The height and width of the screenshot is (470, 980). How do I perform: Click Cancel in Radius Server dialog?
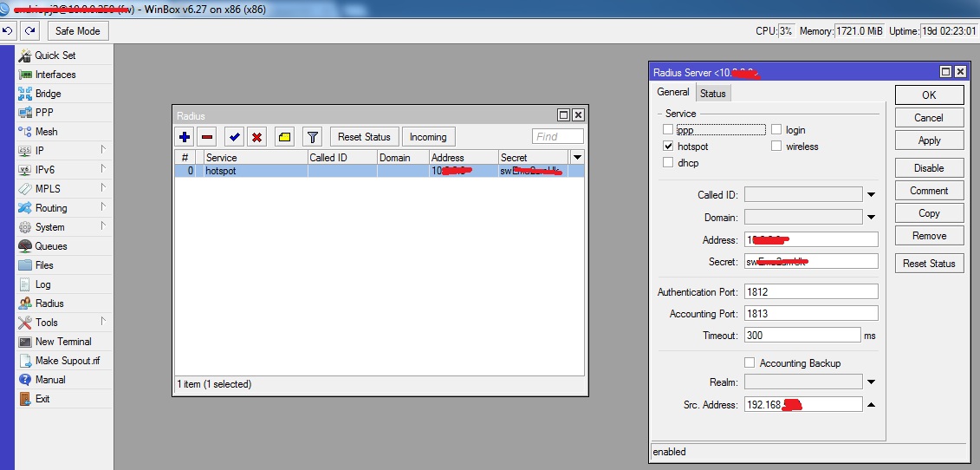[x=930, y=118]
